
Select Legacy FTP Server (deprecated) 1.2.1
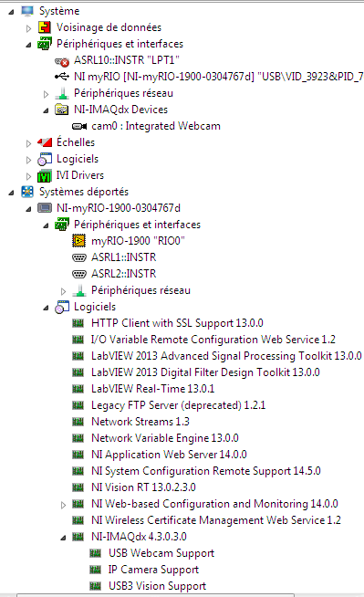click(179, 405)
